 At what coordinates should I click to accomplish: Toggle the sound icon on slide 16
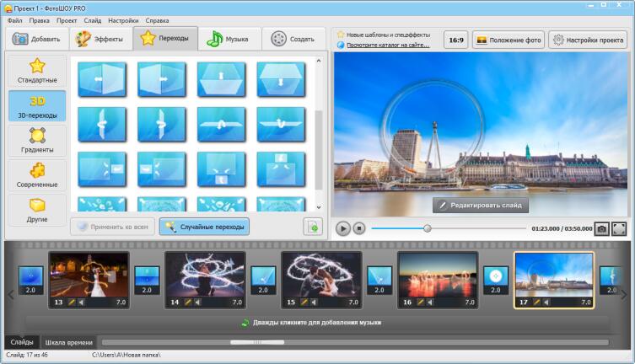(x=429, y=302)
